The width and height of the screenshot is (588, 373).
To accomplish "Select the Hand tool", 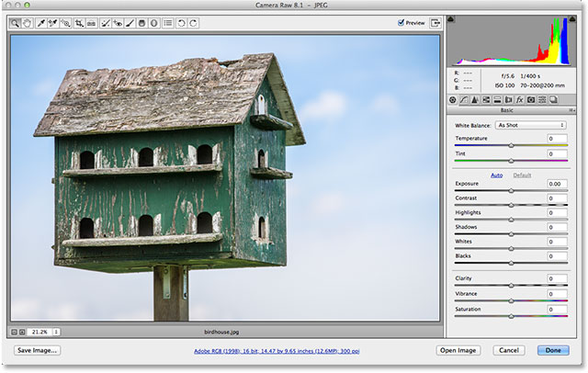I will point(27,23).
